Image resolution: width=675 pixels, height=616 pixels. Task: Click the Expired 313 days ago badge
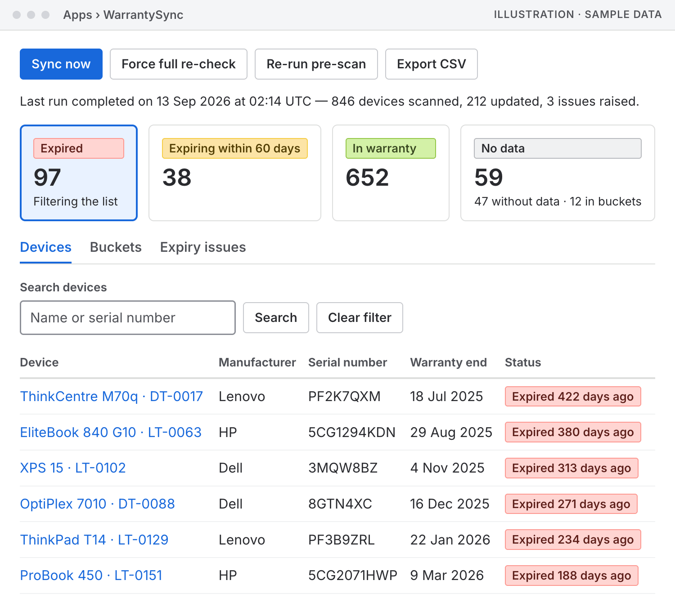tap(571, 468)
